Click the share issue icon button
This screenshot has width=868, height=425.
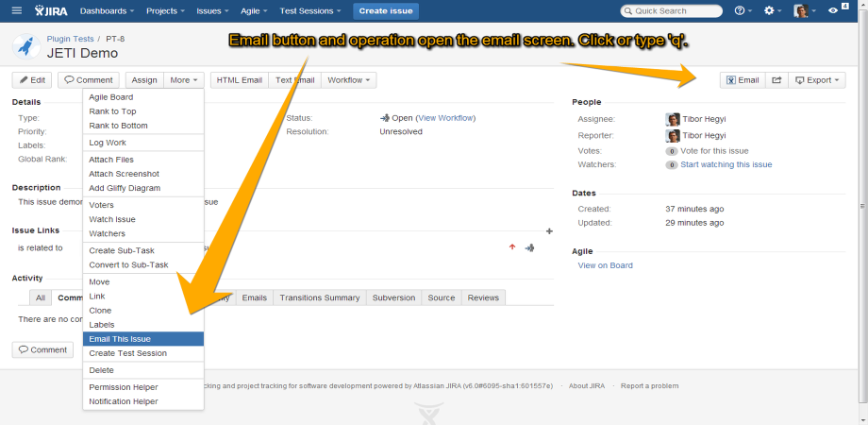pyautogui.click(x=776, y=80)
